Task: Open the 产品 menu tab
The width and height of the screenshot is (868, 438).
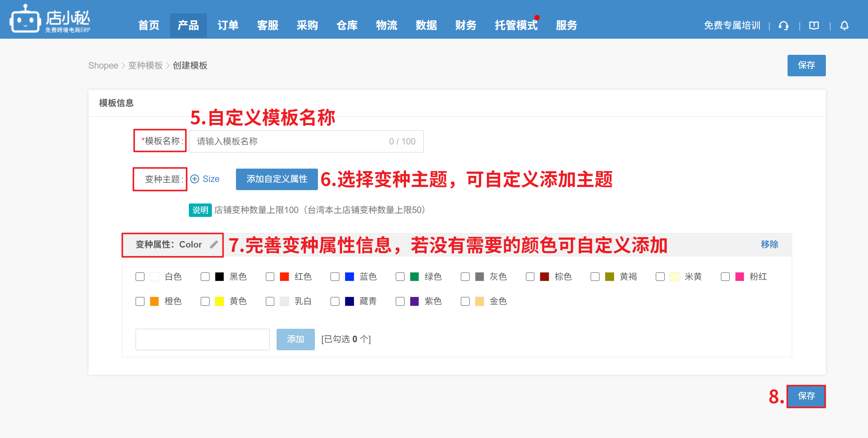Action: [188, 25]
